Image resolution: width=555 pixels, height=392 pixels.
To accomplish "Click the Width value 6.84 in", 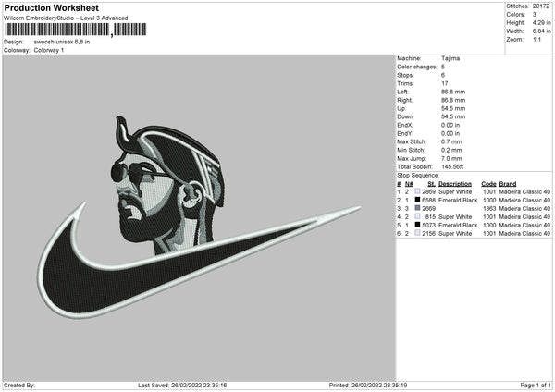I will [541, 31].
